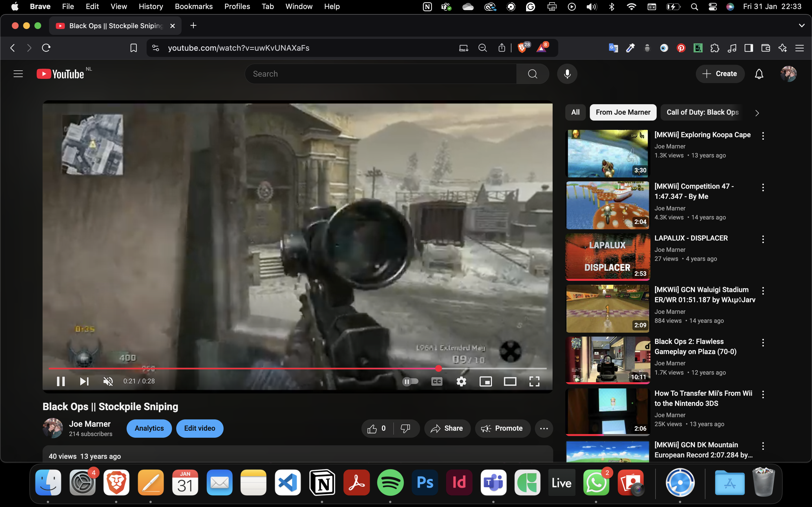Toggle closed captions on the video

tap(436, 381)
